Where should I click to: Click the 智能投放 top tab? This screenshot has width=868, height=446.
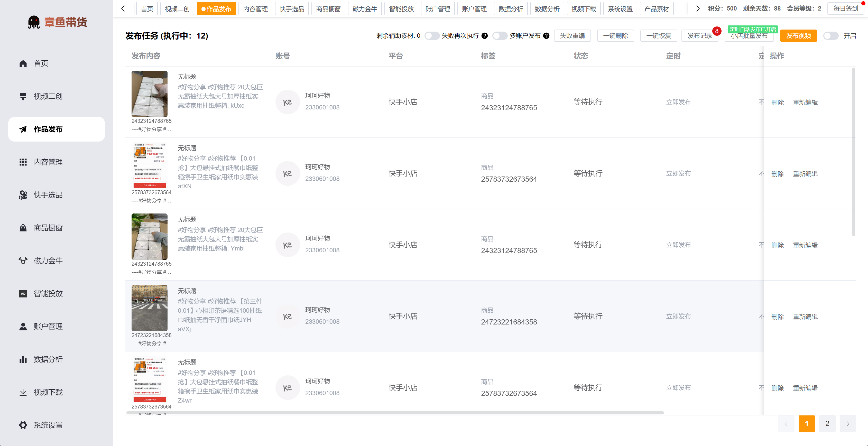(401, 9)
